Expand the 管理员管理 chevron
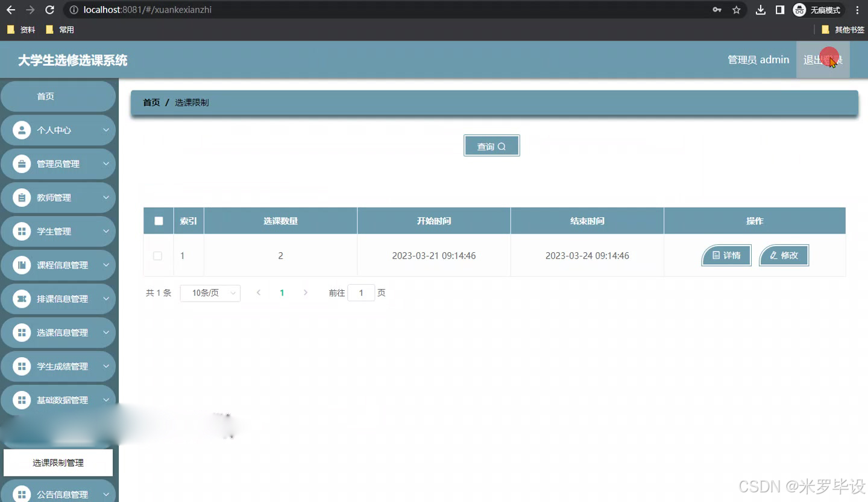868x502 pixels. (x=106, y=164)
